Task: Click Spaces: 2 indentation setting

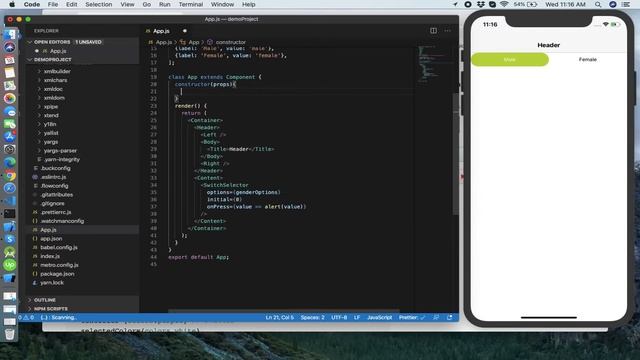Action: 313,317
